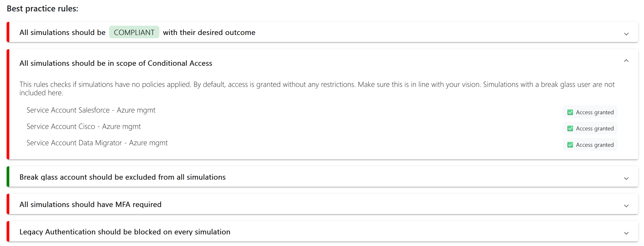
Task: Expand the Legacy Authentication rule chevron
Action: pyautogui.click(x=626, y=233)
